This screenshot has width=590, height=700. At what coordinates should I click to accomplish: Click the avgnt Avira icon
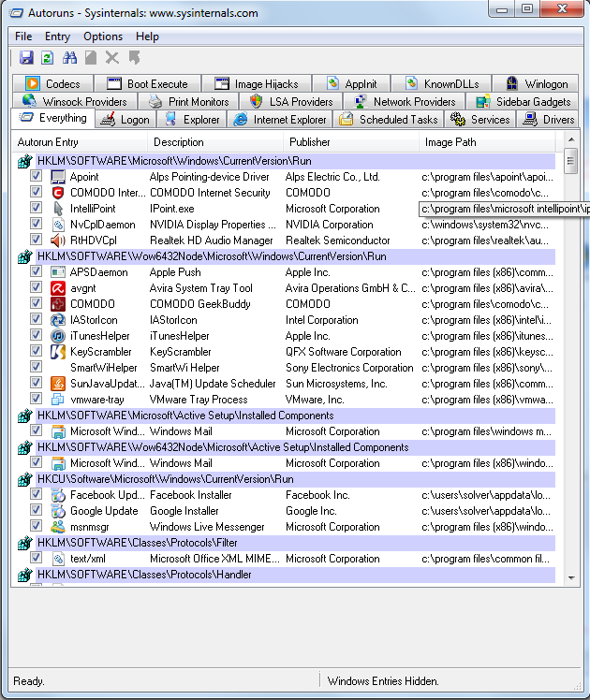pyautogui.click(x=58, y=288)
